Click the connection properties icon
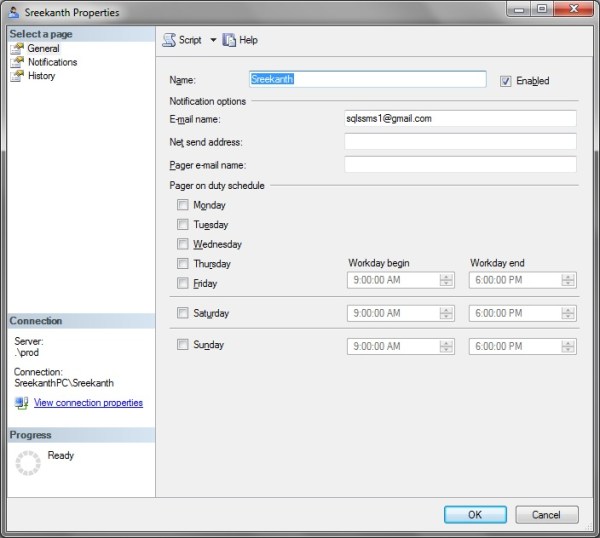 point(21,403)
